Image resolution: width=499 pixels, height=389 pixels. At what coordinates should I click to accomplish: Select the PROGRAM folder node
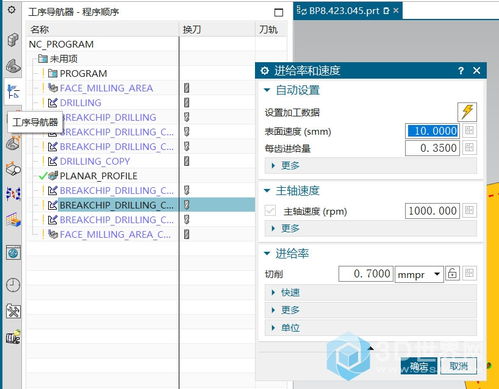pos(83,73)
